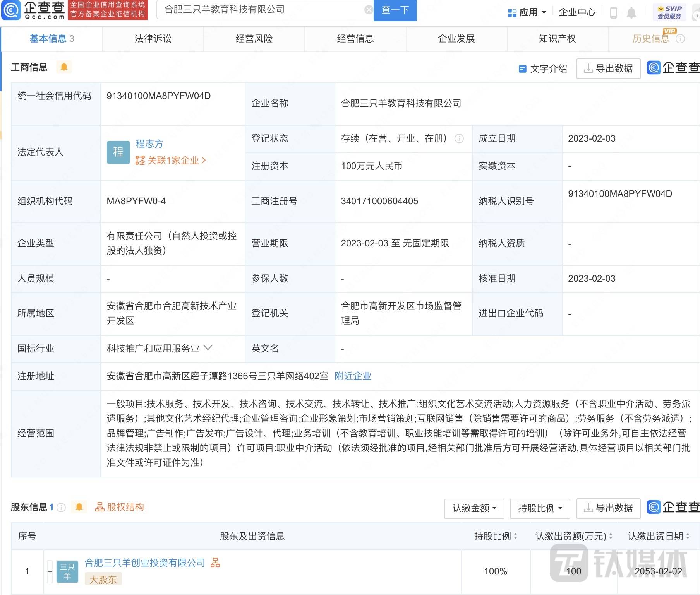Screen dimensions: 700x595
Task: Select the credit code 91340100MA8PYFW04D in first row
Action: click(159, 96)
